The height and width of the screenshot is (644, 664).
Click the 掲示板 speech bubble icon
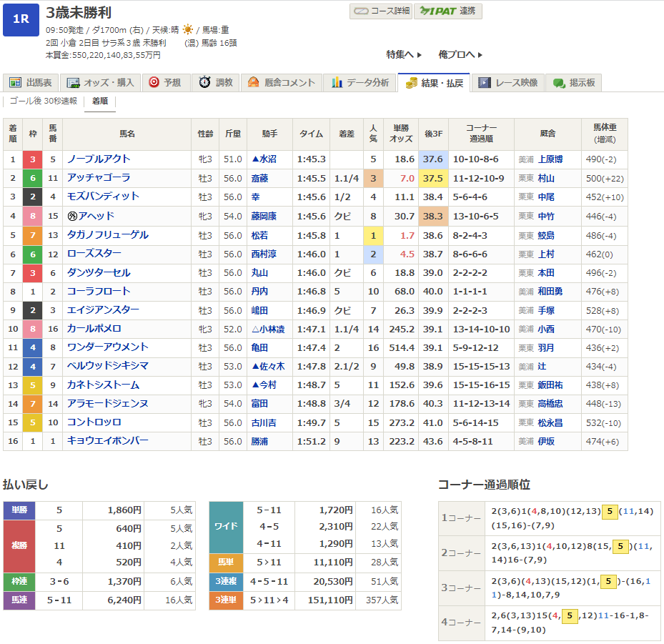tap(559, 83)
